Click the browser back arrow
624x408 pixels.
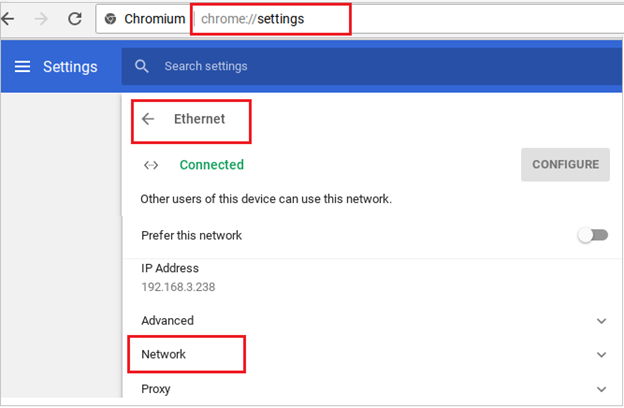7,18
